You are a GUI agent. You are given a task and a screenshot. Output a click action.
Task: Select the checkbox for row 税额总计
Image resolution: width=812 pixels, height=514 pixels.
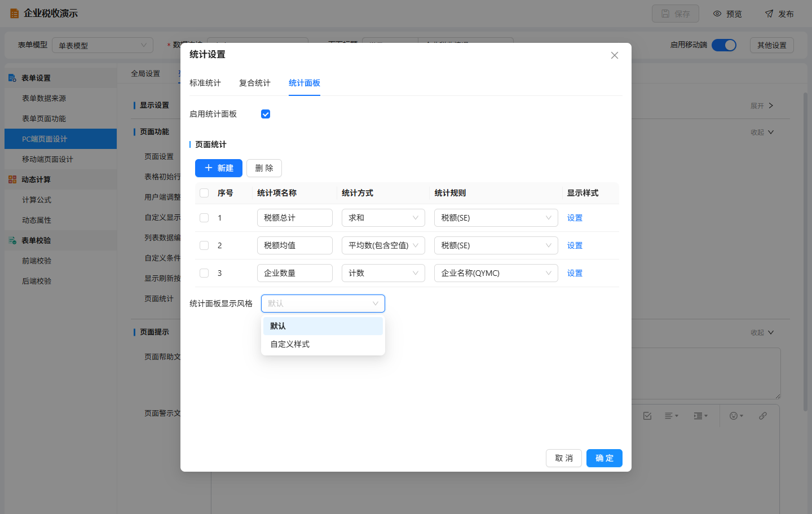(x=204, y=218)
